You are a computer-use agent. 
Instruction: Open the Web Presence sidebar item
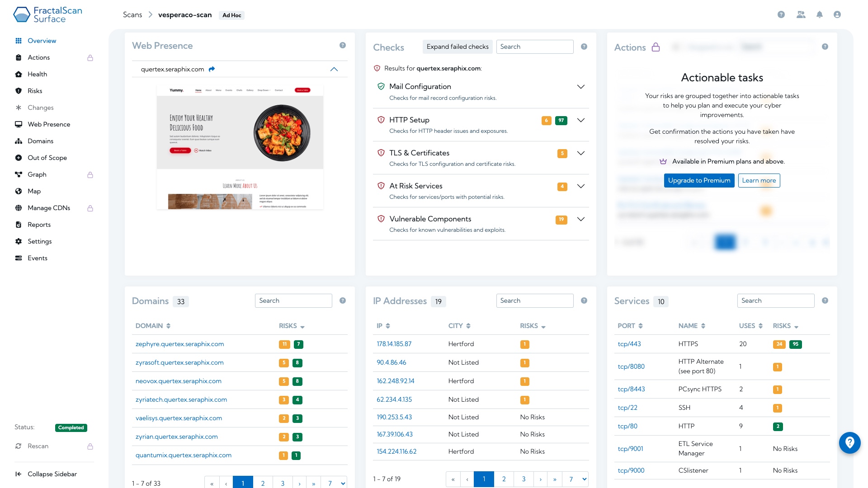coord(49,124)
